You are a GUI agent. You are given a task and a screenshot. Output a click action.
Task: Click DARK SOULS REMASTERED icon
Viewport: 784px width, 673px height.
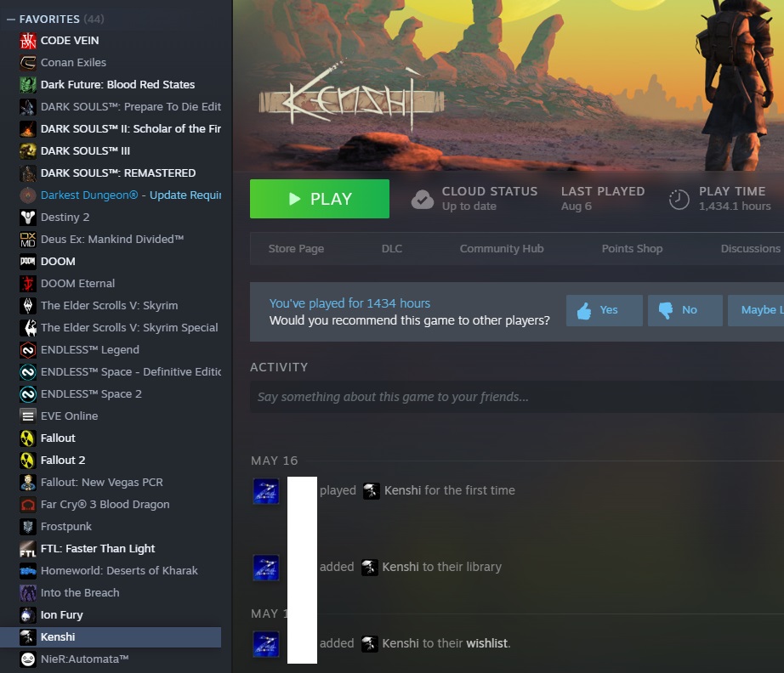(x=28, y=172)
